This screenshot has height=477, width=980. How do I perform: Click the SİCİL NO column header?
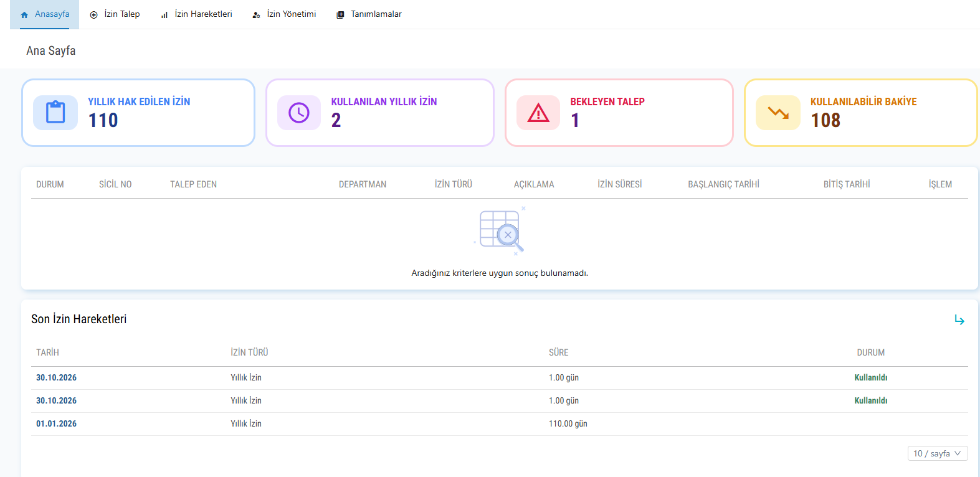pyautogui.click(x=115, y=184)
